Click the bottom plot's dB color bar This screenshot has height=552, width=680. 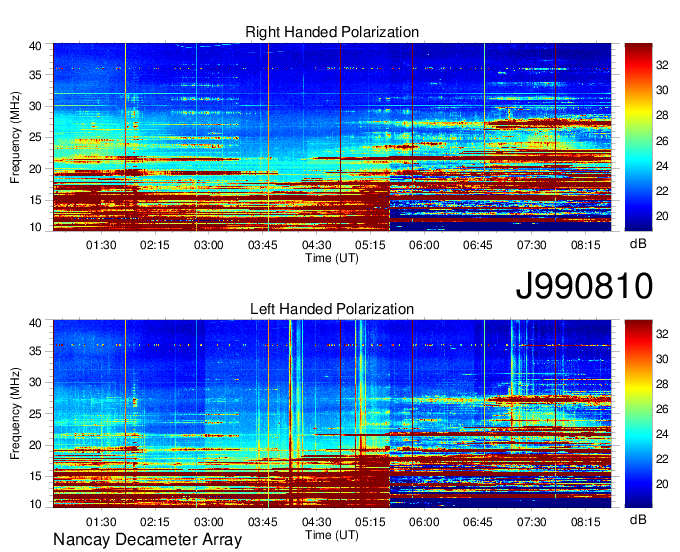[638, 414]
